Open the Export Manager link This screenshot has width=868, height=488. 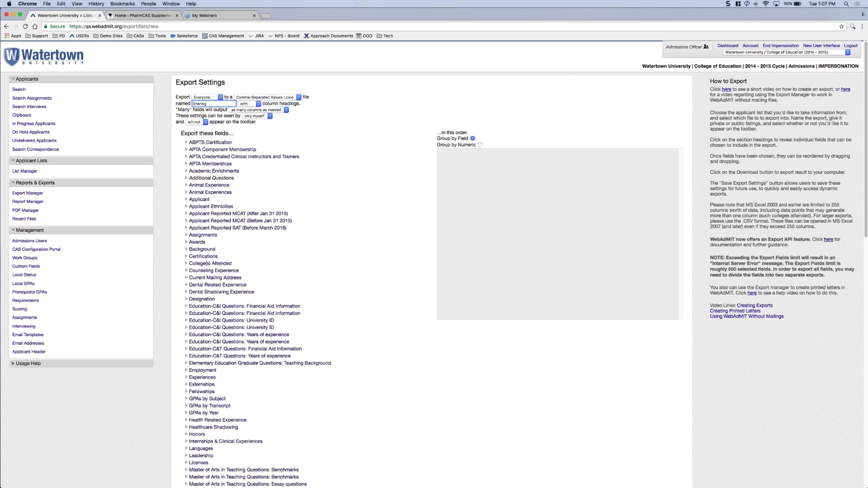click(27, 193)
